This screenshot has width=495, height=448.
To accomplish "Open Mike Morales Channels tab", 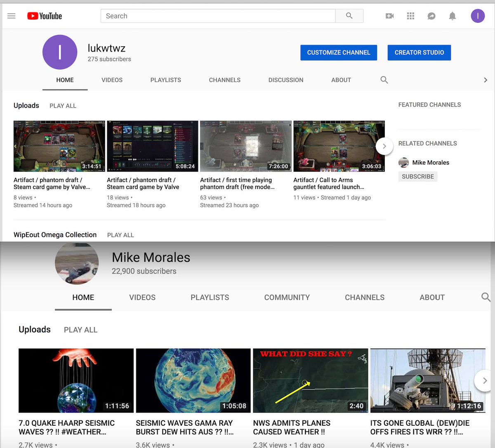I will (365, 298).
